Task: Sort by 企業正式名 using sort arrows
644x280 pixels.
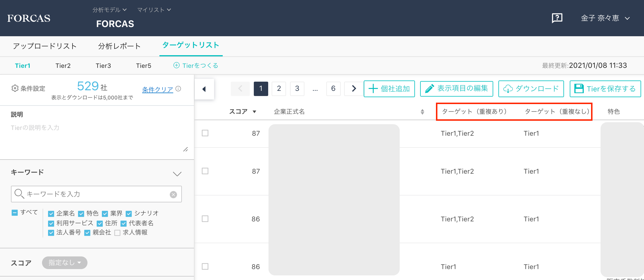Action: tap(422, 112)
